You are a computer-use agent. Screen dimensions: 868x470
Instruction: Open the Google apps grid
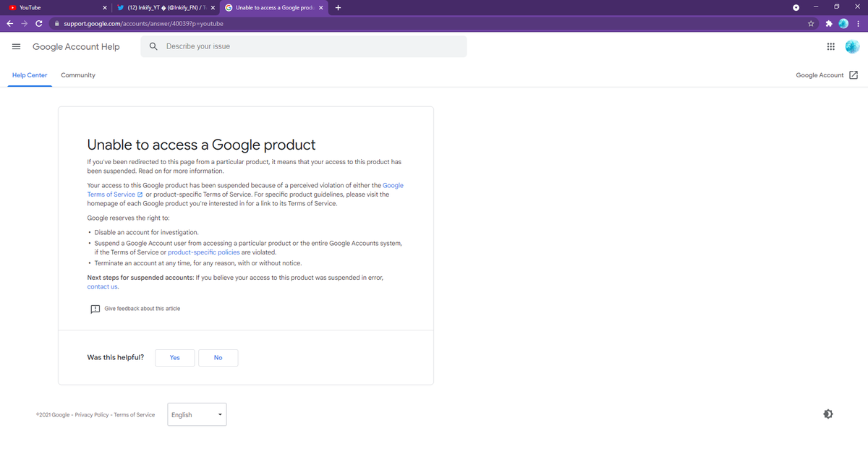pyautogui.click(x=830, y=47)
